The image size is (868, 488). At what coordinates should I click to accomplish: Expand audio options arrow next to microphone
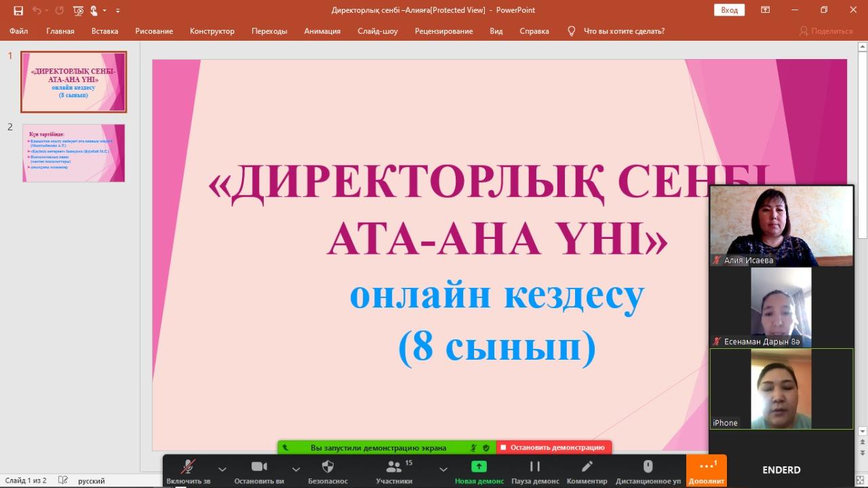222,469
